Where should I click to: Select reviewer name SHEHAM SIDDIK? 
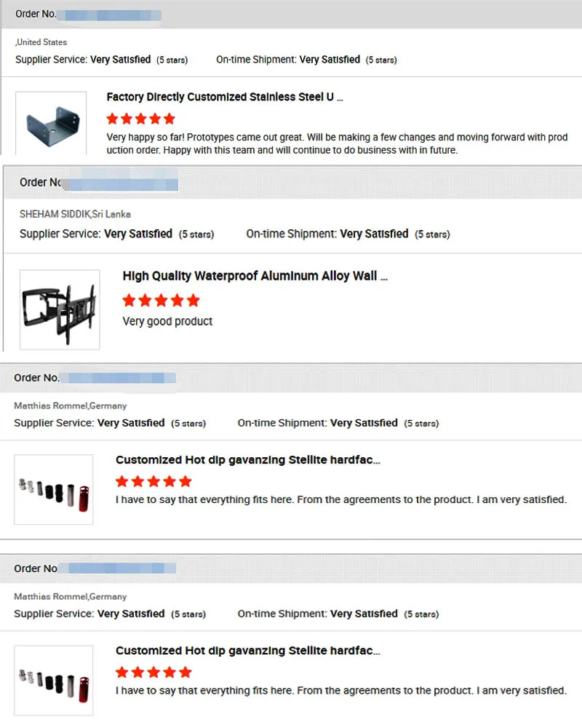[x=55, y=214]
